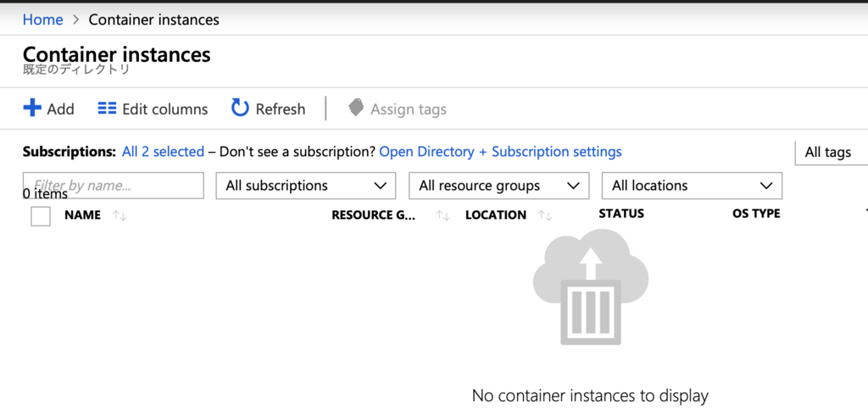The height and width of the screenshot is (414, 868).
Task: Expand the All subscriptions dropdown
Action: [305, 186]
